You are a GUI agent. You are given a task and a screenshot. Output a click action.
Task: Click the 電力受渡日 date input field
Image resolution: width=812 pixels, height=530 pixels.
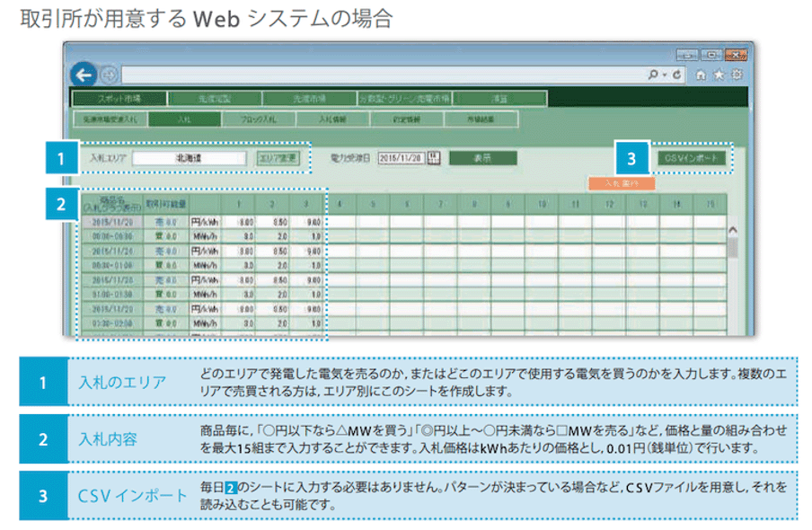click(401, 157)
